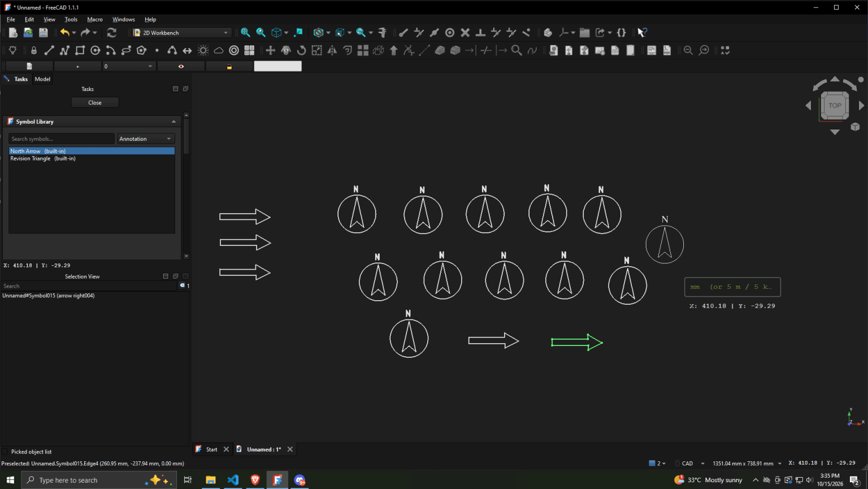This screenshot has width=868, height=489.
Task: Click the Snap Perpendicular icon
Action: click(480, 33)
